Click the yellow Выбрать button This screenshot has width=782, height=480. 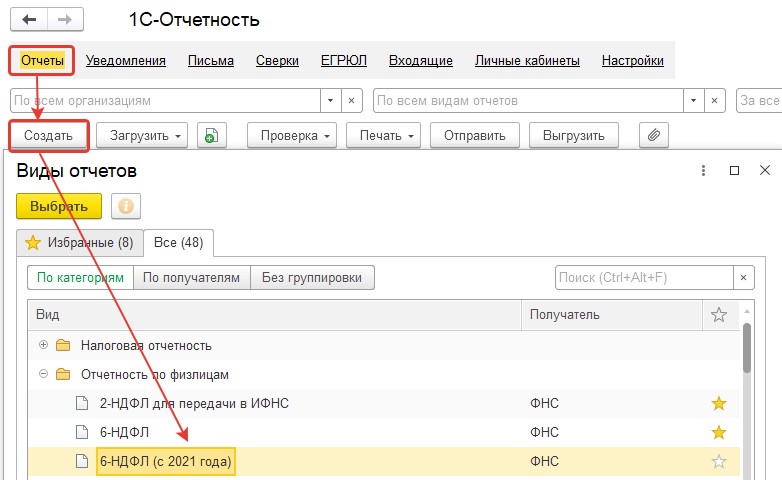point(59,207)
